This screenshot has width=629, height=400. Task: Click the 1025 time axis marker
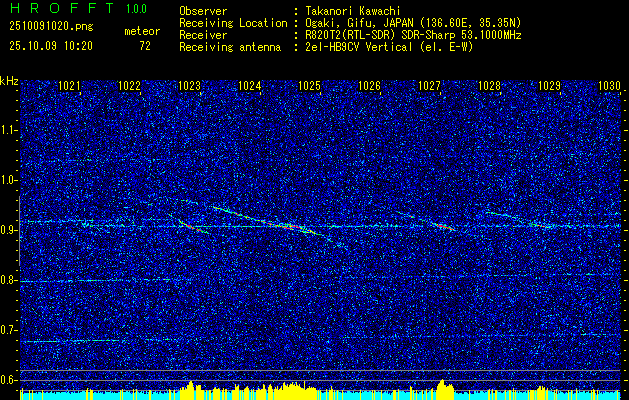coord(309,86)
